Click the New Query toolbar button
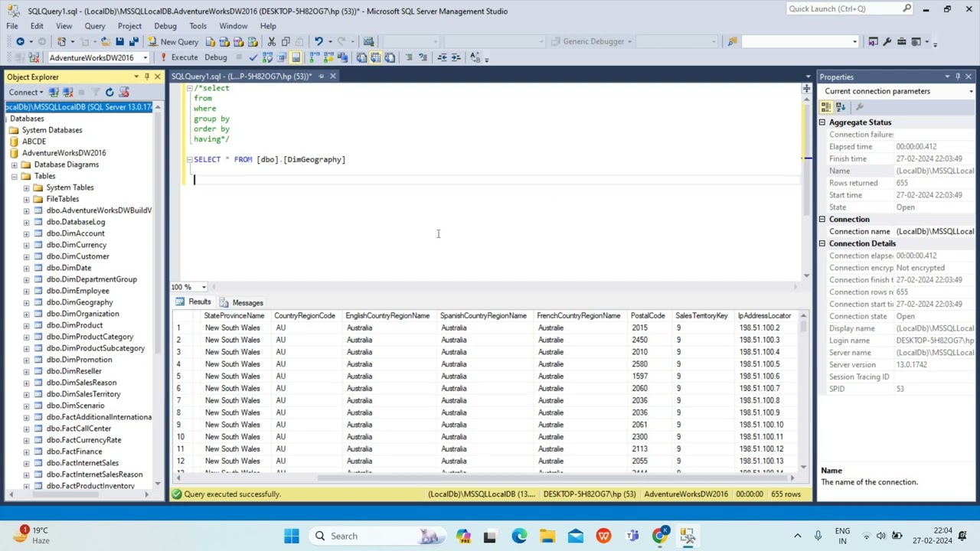Viewport: 980px width, 551px height. (x=173, y=41)
